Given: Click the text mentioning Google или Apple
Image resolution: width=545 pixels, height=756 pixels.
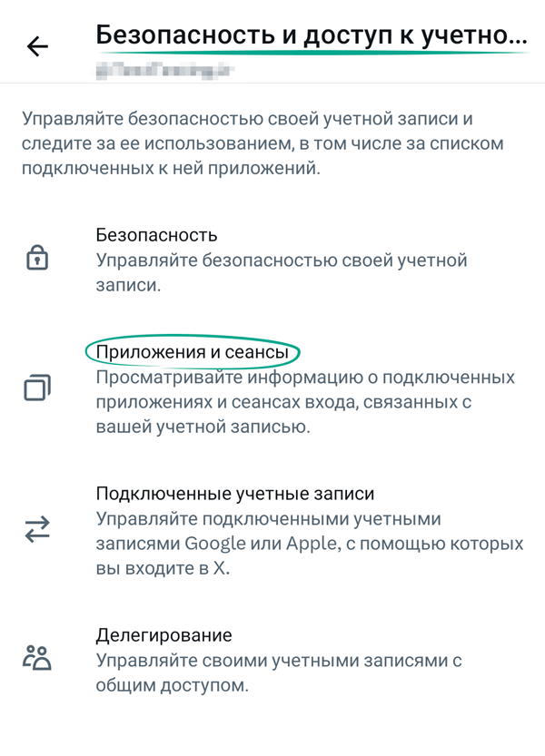Looking at the screenshot, I should 309,545.
